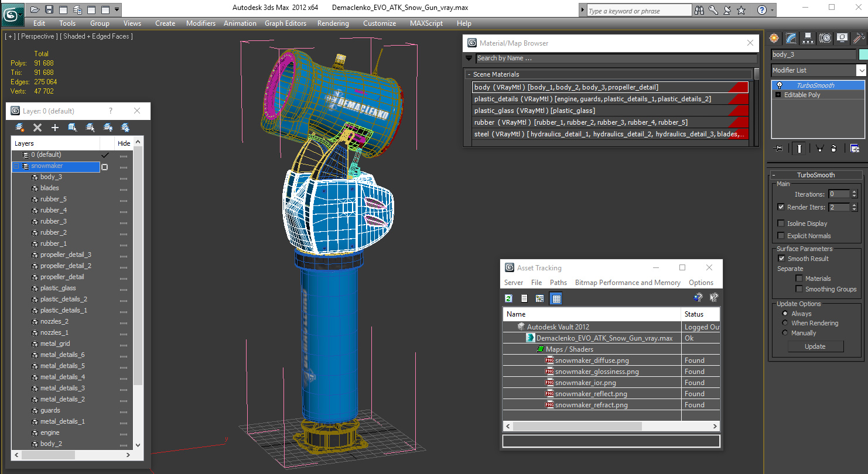Open the Modifier List dropdown
Image resolution: width=868 pixels, height=474 pixels.
[860, 70]
